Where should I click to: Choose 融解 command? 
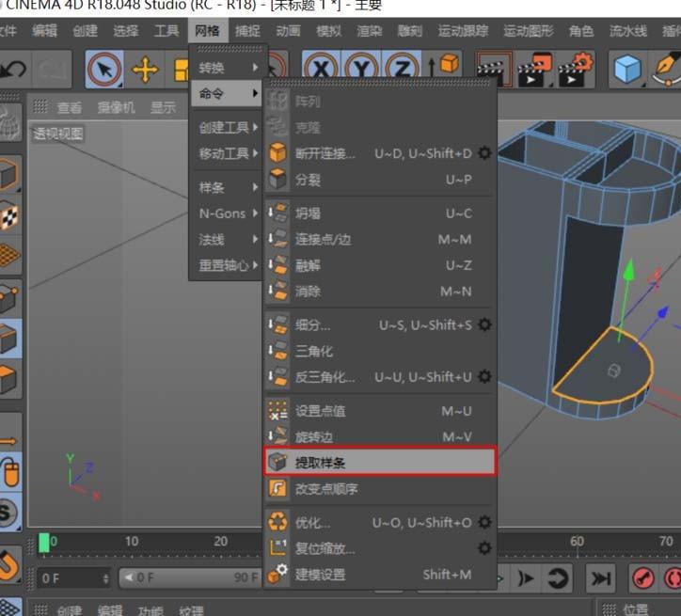click(380, 265)
